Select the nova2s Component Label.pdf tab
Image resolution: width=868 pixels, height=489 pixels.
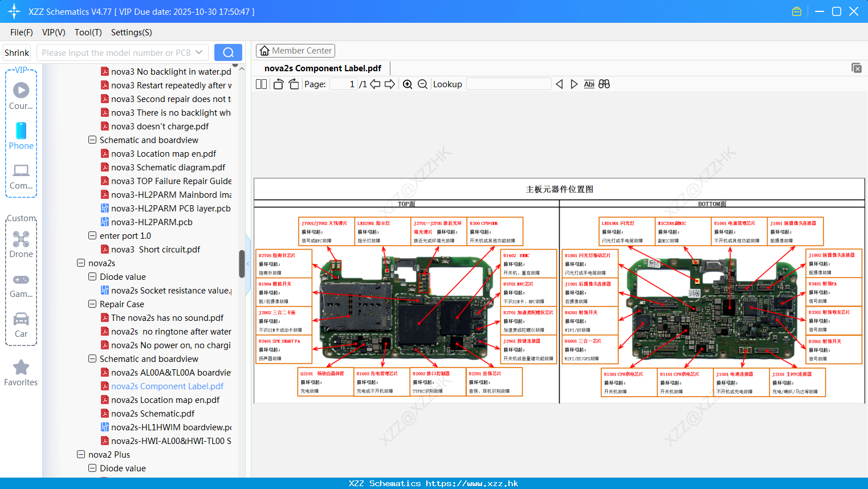coord(323,68)
